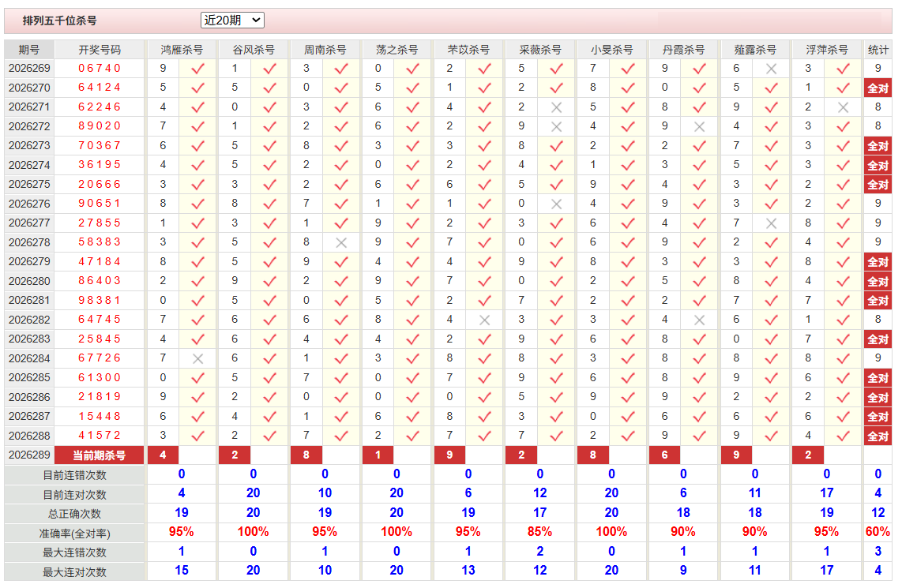Viewport: 902px width, 588px height.
Task: Click the 准确率(全对率) row label
Action: coord(75,534)
